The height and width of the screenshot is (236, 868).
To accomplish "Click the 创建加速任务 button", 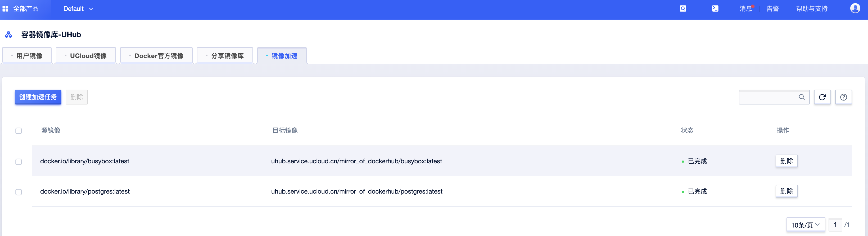I will (38, 97).
